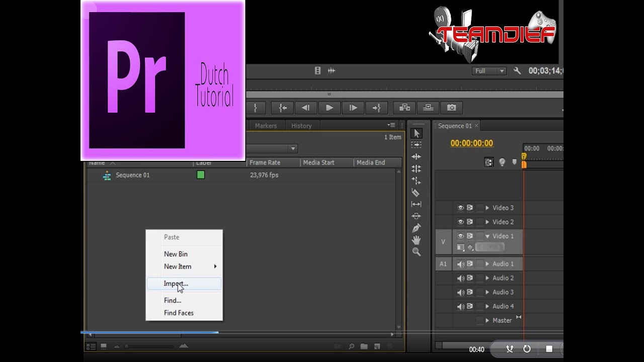Click the project panel zoom slider
The image size is (644, 362).
[150, 346]
